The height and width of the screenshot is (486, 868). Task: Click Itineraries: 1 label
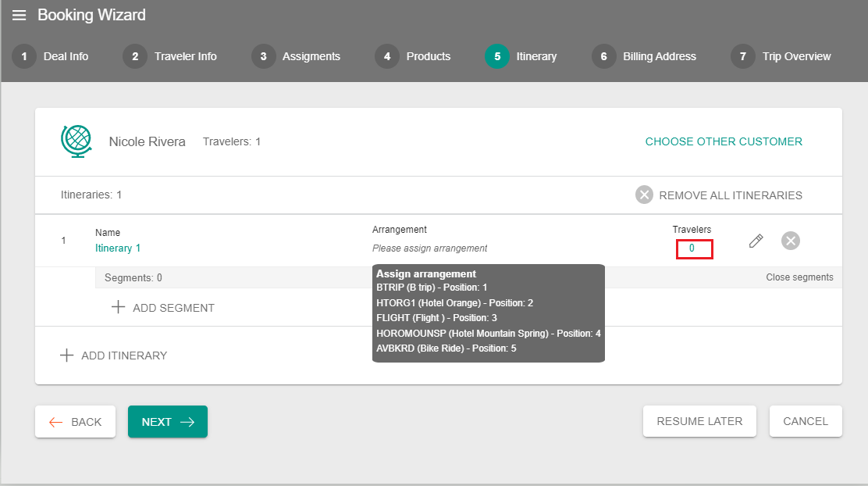[x=91, y=195]
